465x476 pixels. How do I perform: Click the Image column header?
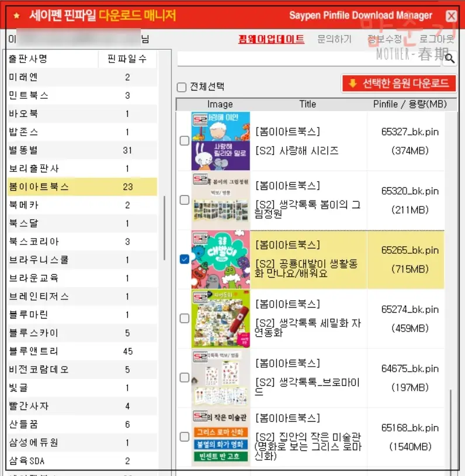point(220,104)
